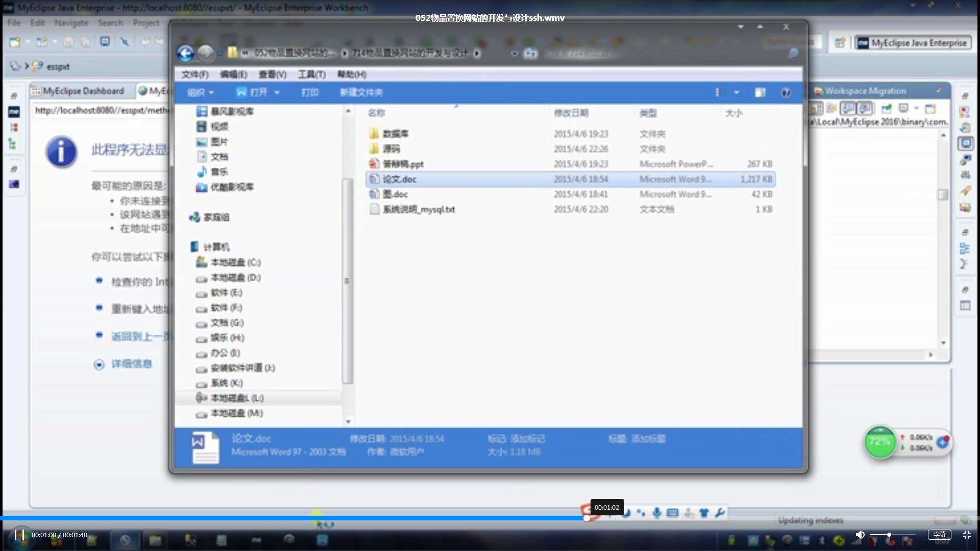Open the 工具(T) menu
Screen dimensions: 980x551
point(312,74)
